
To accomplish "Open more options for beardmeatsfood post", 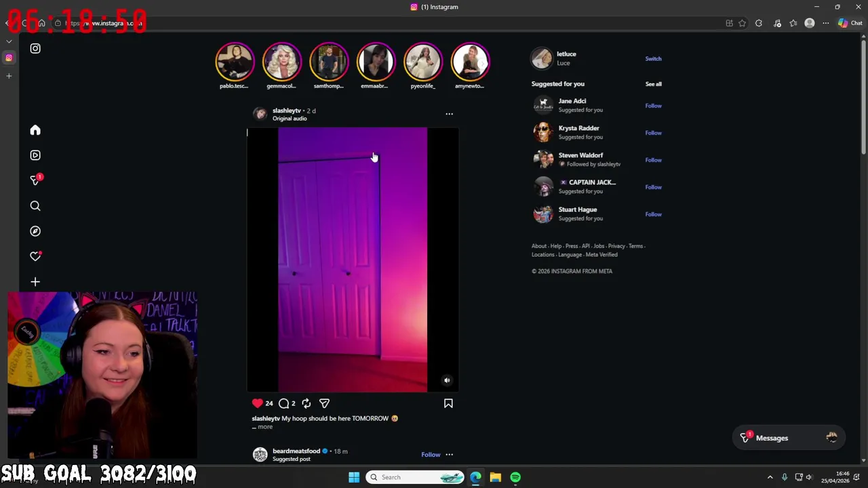I will tap(449, 455).
